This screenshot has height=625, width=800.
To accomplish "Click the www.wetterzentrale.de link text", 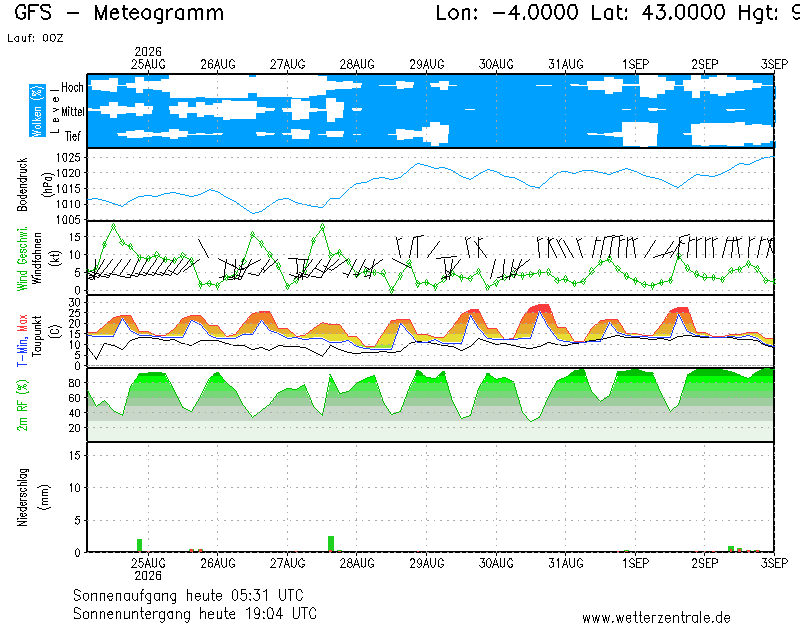I will coord(656,618).
